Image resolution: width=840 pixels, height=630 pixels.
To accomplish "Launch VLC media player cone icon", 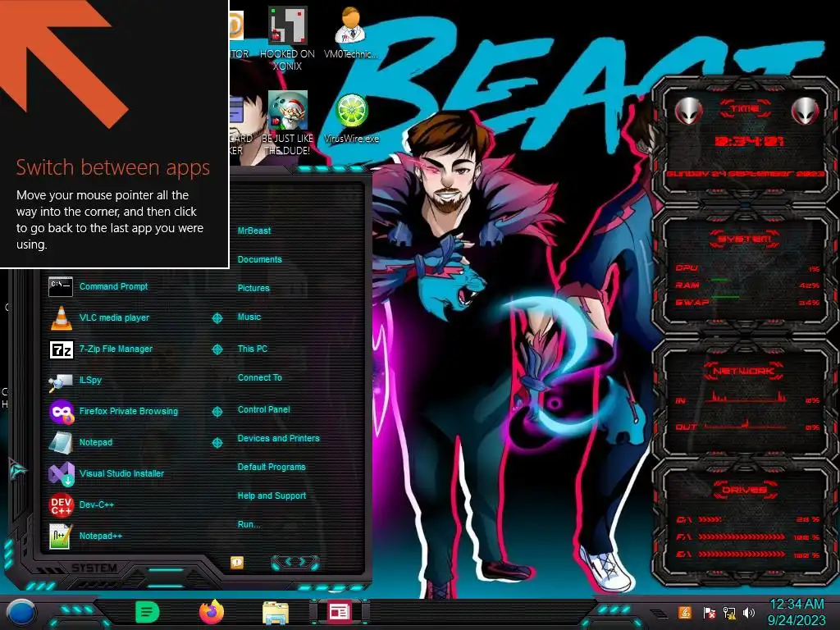I will pos(61,317).
